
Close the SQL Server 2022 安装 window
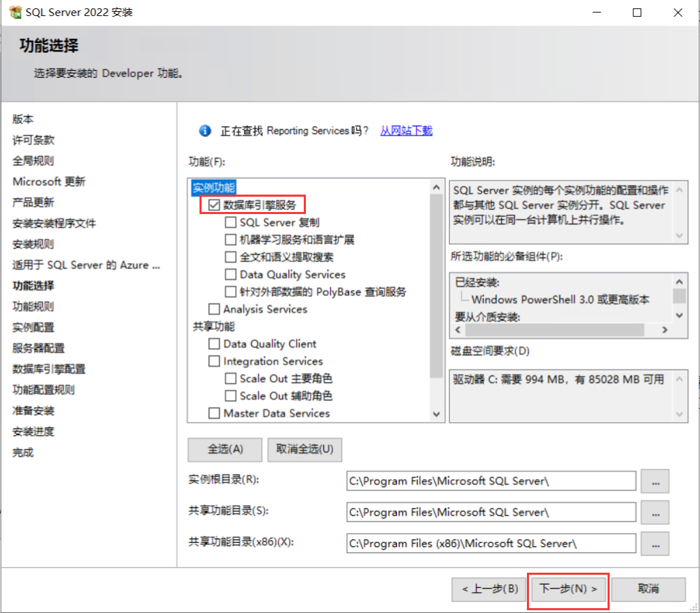678,13
